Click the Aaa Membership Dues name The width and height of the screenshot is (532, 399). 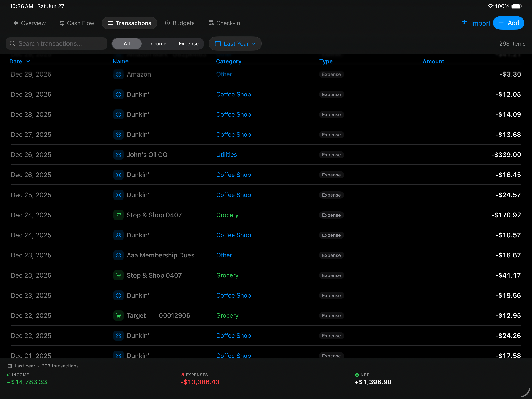[x=160, y=255]
